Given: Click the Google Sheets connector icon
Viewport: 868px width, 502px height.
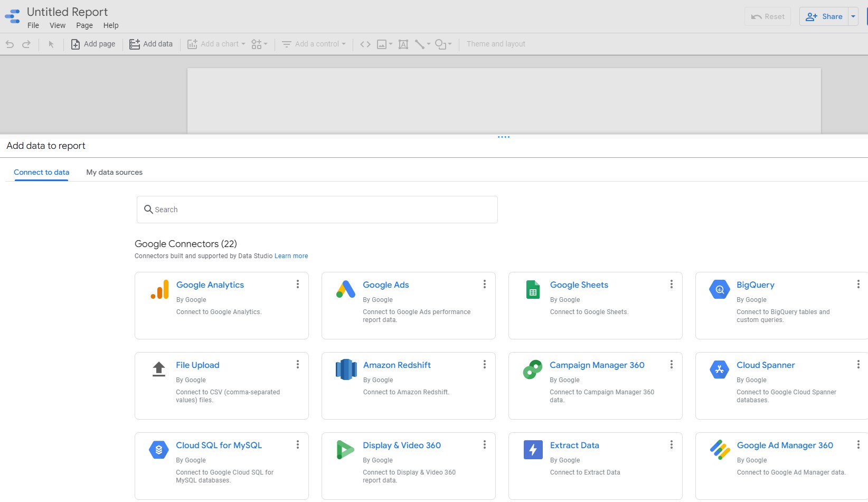Looking at the screenshot, I should click(533, 290).
